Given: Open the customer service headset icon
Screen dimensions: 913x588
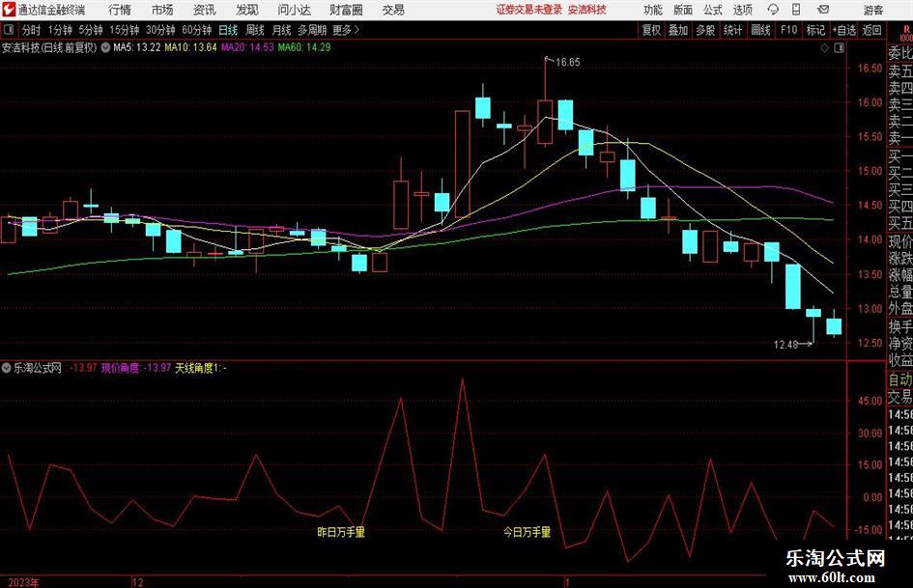Looking at the screenshot, I should tap(773, 10).
